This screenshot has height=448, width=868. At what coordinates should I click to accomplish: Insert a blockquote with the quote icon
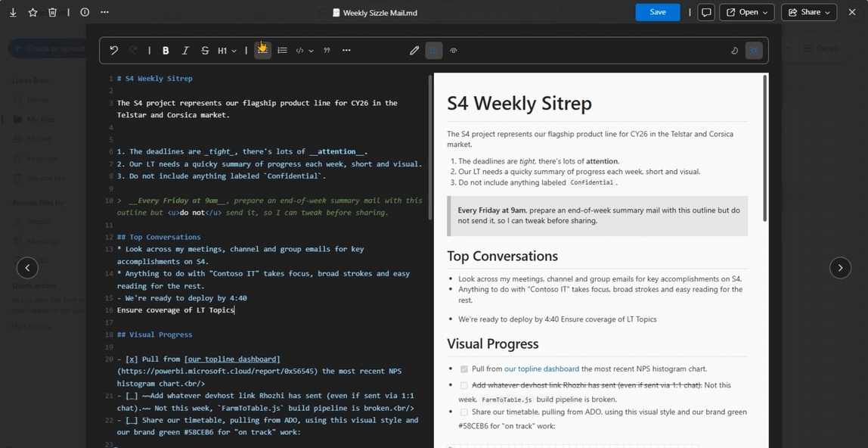[x=327, y=51]
